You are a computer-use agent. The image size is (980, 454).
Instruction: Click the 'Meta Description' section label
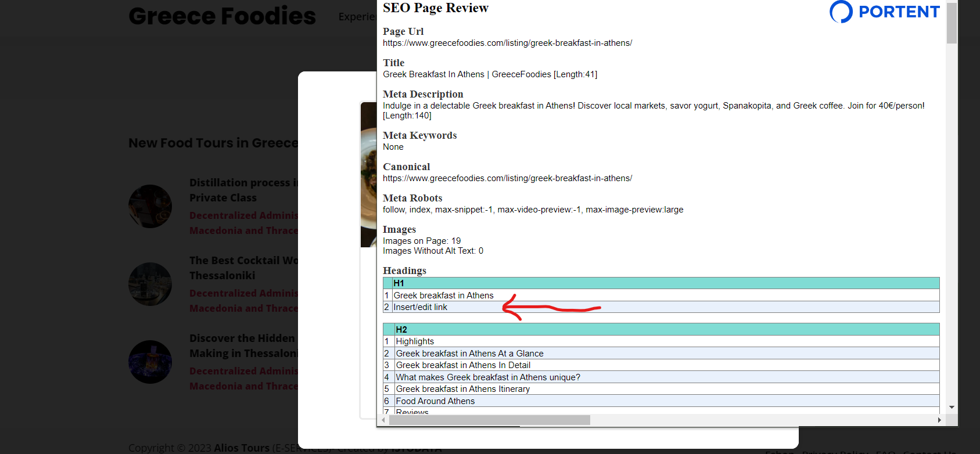423,94
